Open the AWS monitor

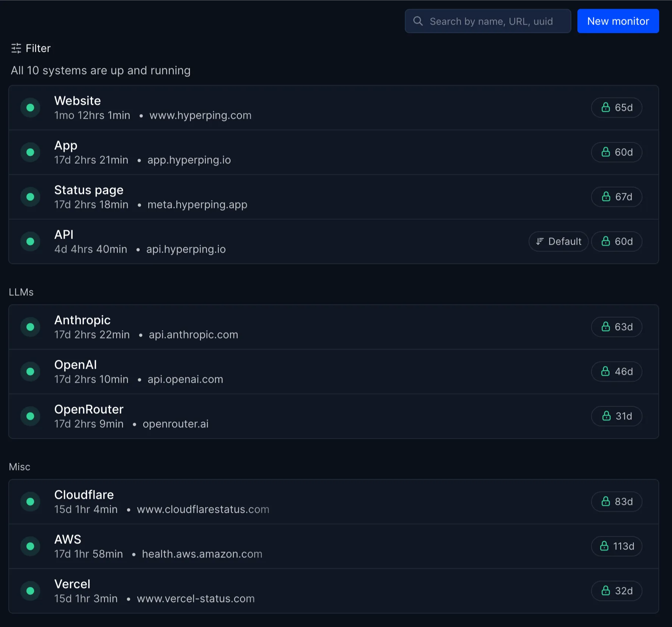pos(333,546)
